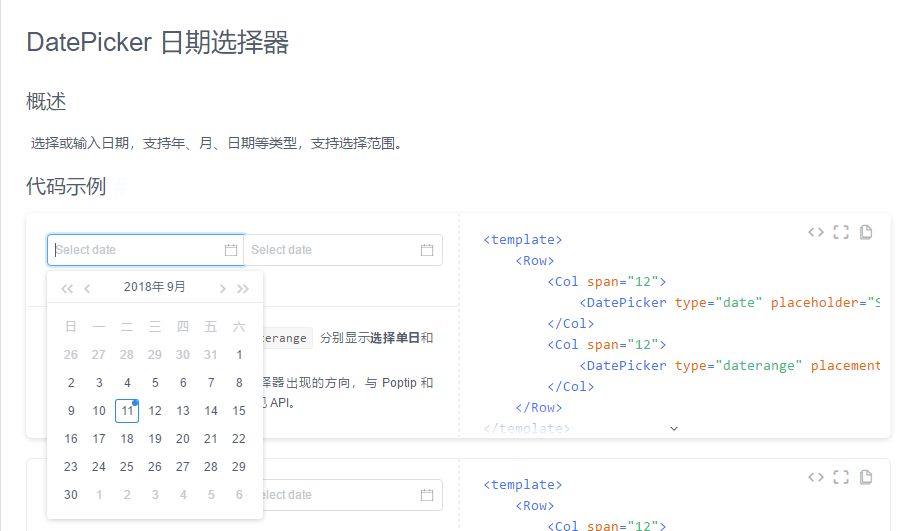Select date 21 in the calendar
Image resolution: width=908 pixels, height=531 pixels.
[x=211, y=439]
